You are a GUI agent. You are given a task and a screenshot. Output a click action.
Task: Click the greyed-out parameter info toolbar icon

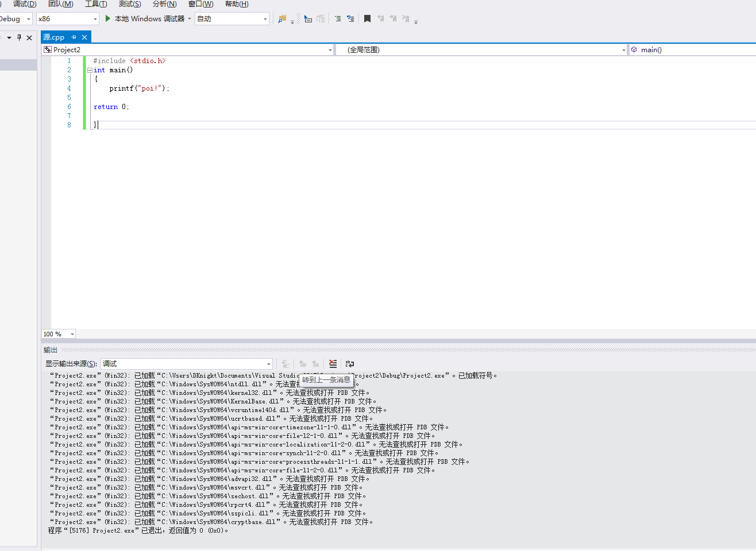pos(321,19)
